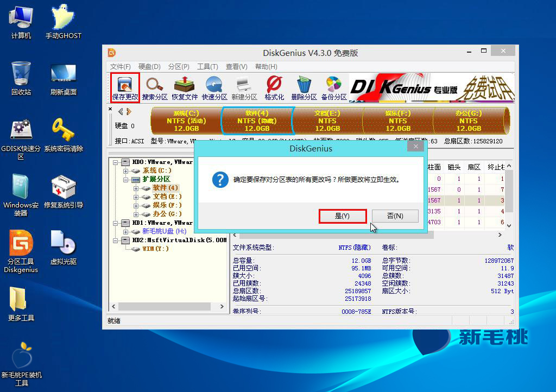This screenshot has height=392, width=556.
Task: Decline saving with 否(N) button
Action: pyautogui.click(x=395, y=216)
